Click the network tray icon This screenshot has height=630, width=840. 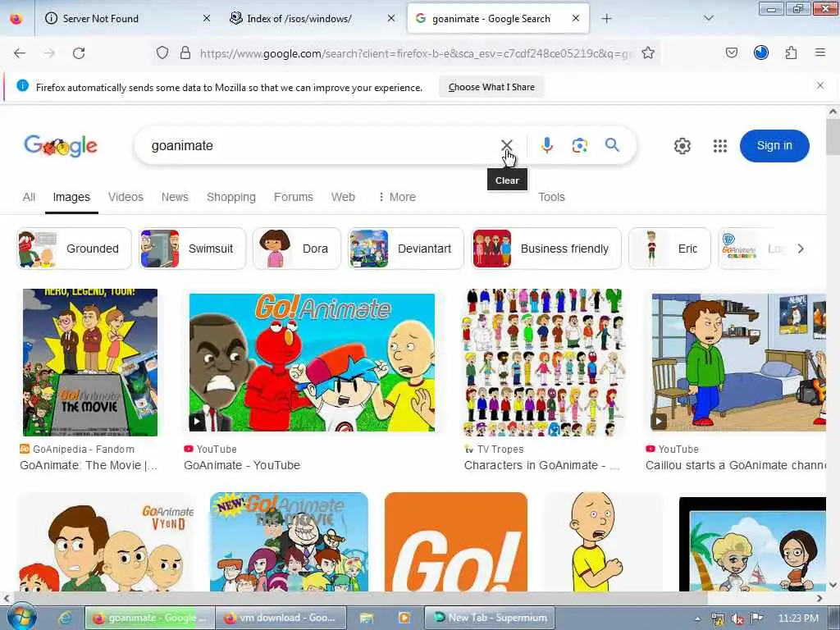coord(717,619)
